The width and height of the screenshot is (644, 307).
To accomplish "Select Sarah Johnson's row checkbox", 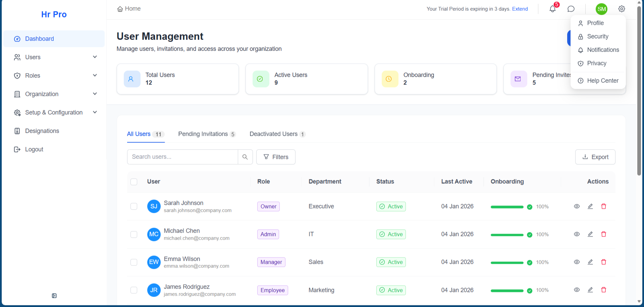I will [x=134, y=206].
